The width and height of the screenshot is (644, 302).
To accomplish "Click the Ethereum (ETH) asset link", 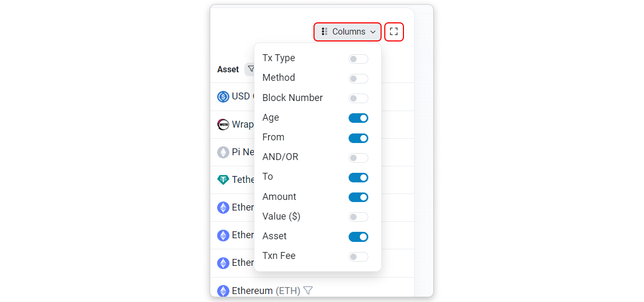I will click(x=252, y=291).
